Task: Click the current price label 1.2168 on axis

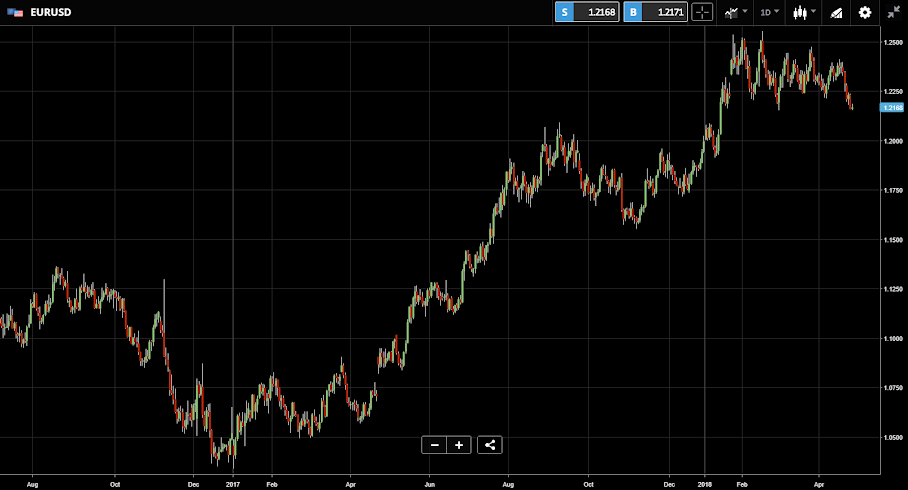Action: pyautogui.click(x=892, y=108)
